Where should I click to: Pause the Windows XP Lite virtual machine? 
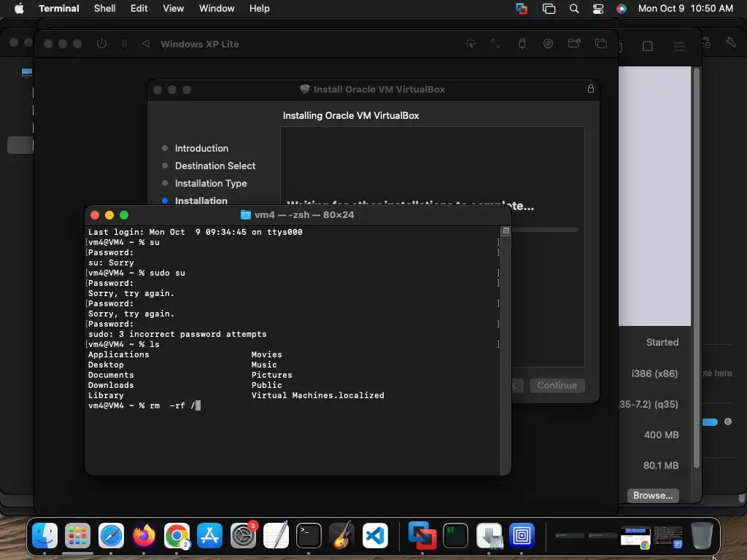pyautogui.click(x=124, y=44)
